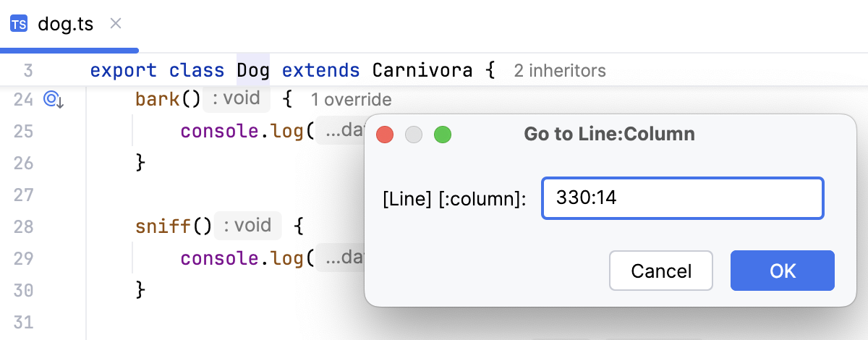
Task: Click the overridden method gutter icon
Action: [54, 99]
